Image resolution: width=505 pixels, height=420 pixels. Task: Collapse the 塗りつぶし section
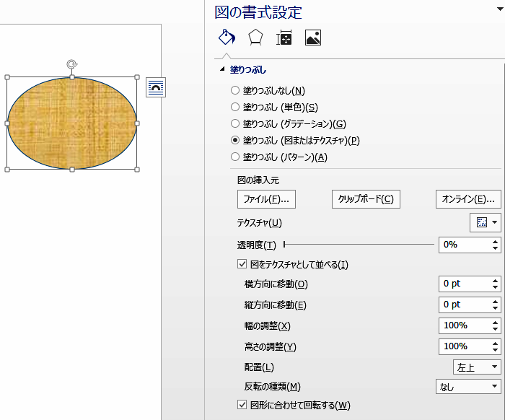click(x=222, y=70)
